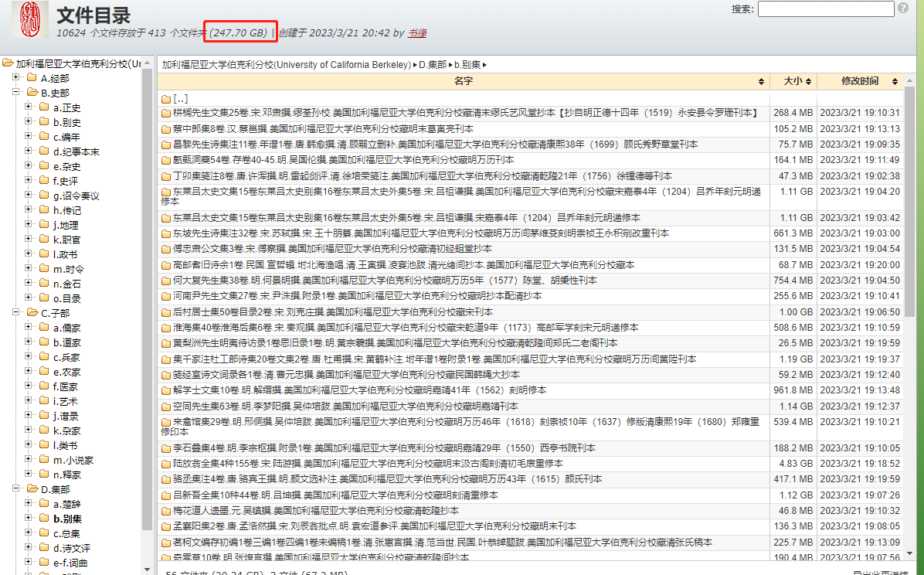Click the 河南尹先生文集27卷 row name
This screenshot has height=575, width=924.
pos(357,296)
